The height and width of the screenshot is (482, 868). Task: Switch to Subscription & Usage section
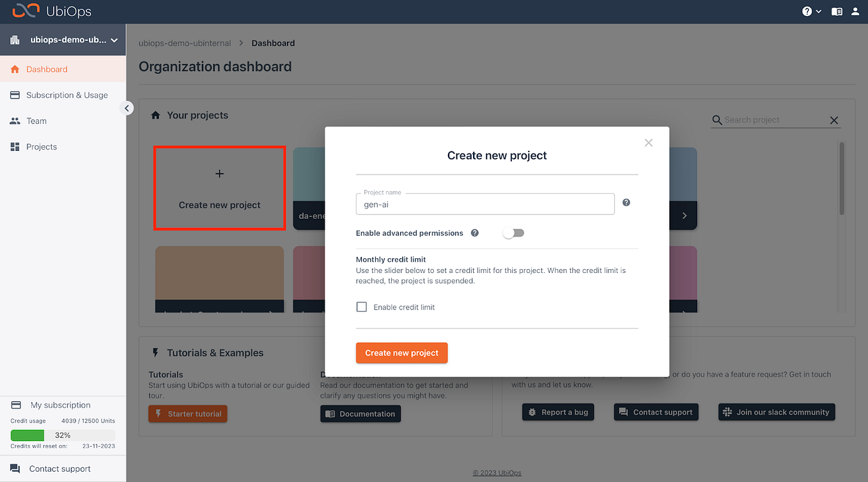(66, 95)
